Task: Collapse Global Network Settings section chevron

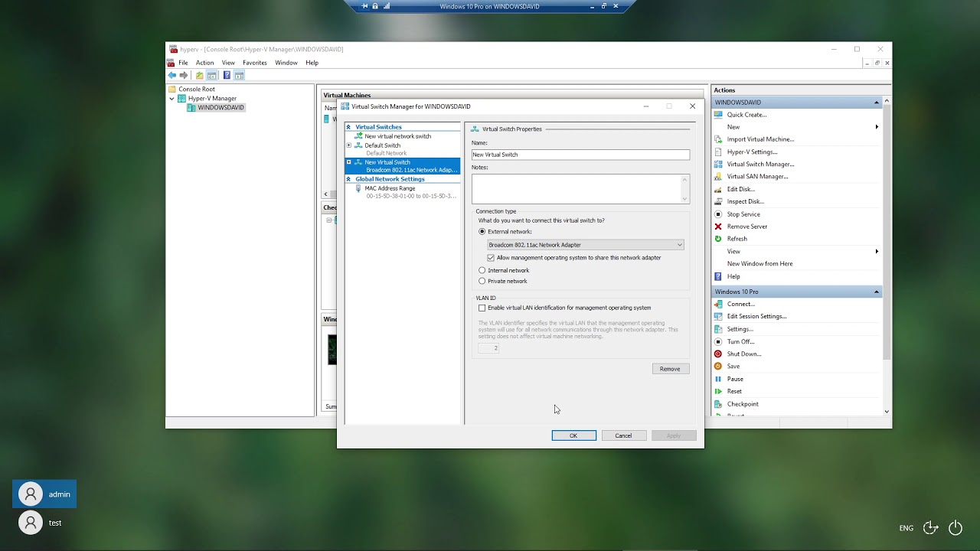Action: coord(348,179)
